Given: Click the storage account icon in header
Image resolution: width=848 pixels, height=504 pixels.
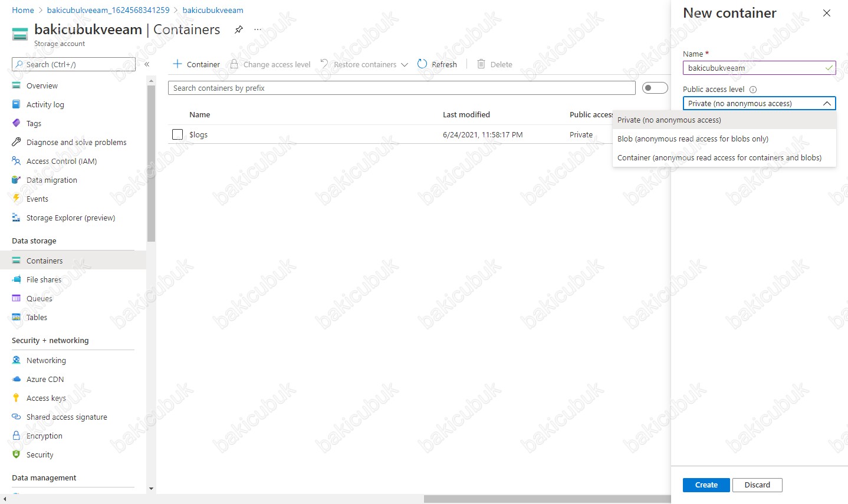Looking at the screenshot, I should 20,34.
